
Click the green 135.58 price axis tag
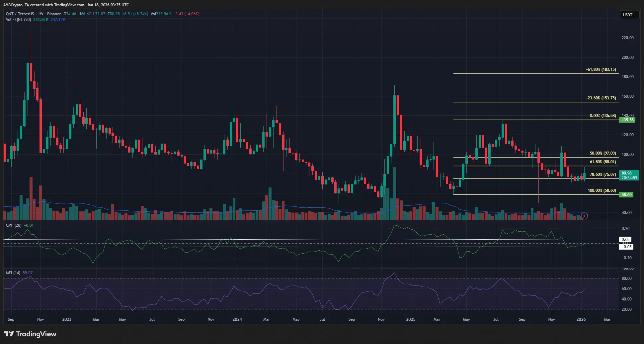(x=627, y=120)
